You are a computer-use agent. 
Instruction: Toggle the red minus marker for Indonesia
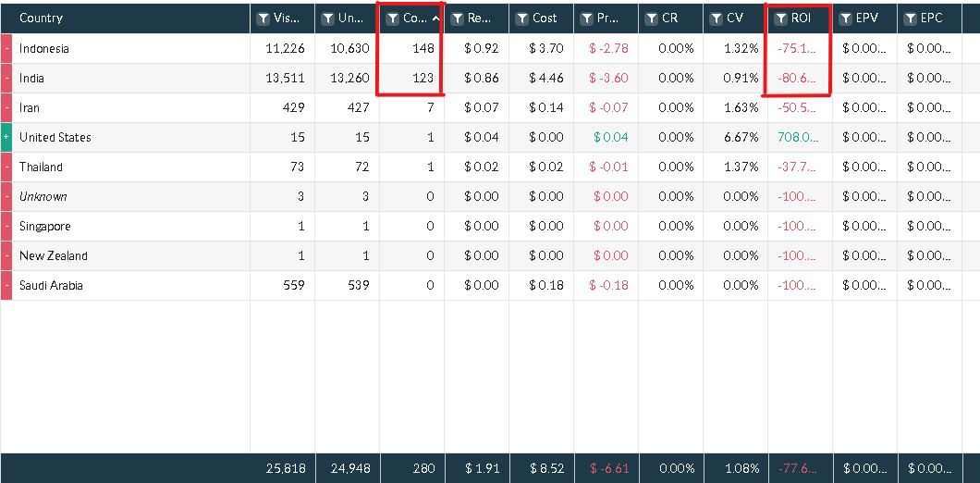[6, 48]
